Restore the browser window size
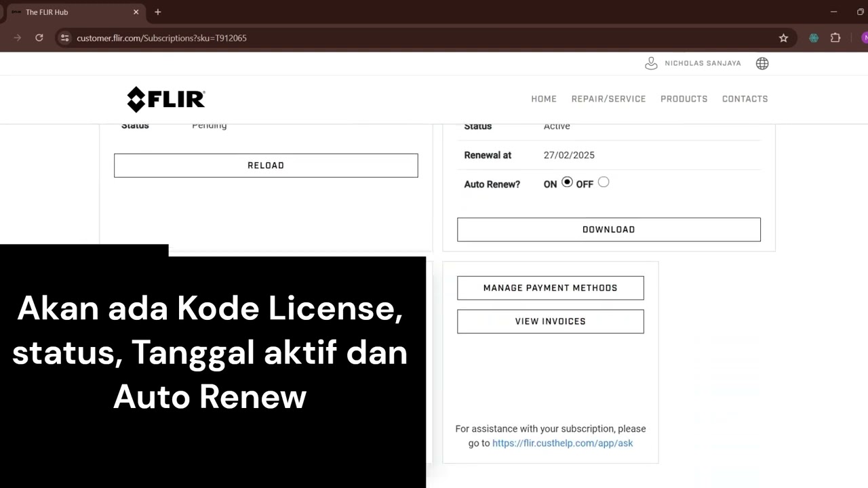 [861, 12]
